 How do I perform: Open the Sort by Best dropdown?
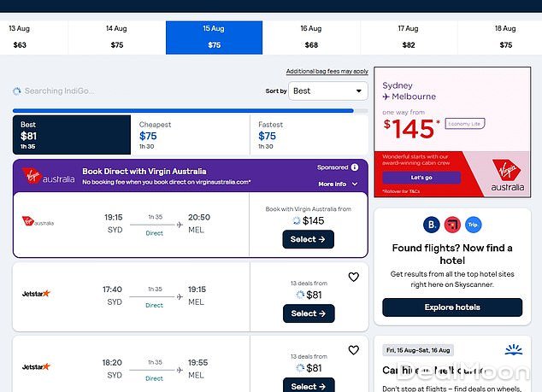(328, 91)
